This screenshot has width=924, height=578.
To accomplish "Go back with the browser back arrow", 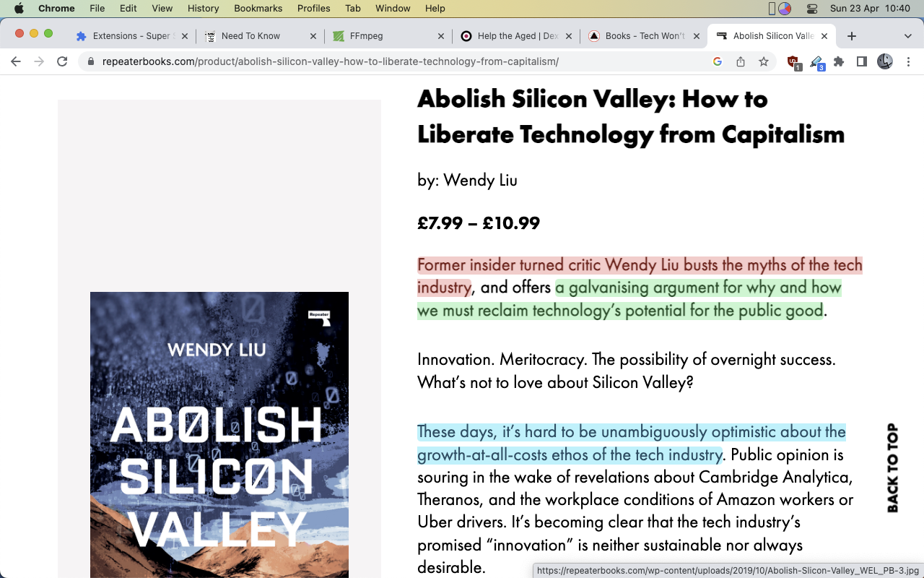I will click(16, 61).
